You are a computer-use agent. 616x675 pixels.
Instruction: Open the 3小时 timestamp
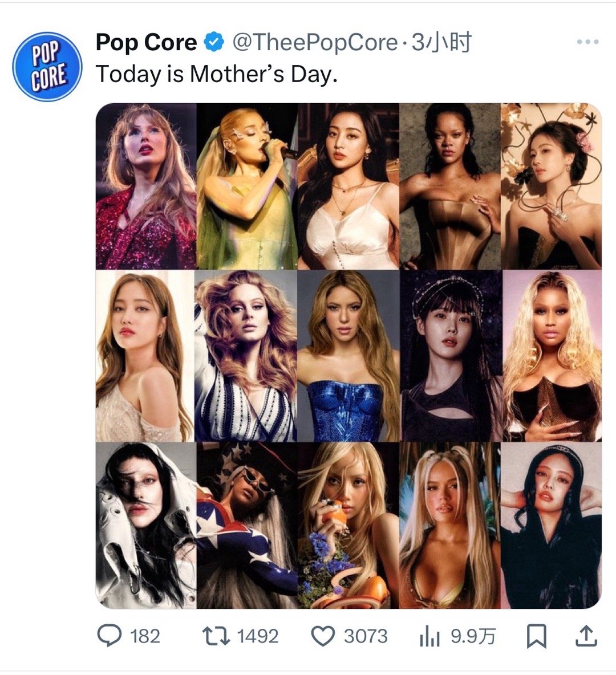coord(441,42)
